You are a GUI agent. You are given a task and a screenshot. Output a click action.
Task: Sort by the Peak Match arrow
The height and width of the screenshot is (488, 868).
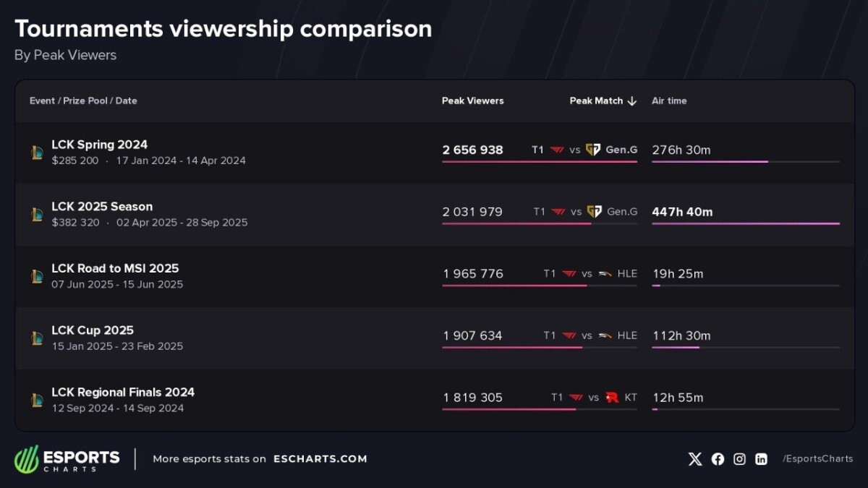(x=631, y=101)
